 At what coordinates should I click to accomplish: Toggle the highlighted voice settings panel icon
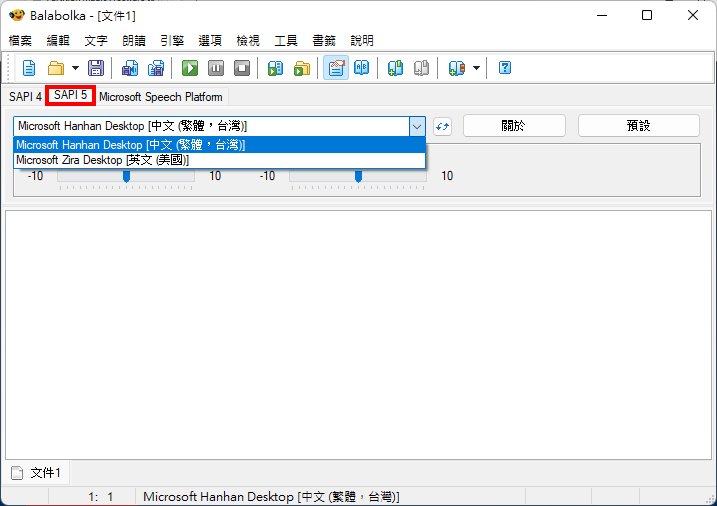(336, 68)
